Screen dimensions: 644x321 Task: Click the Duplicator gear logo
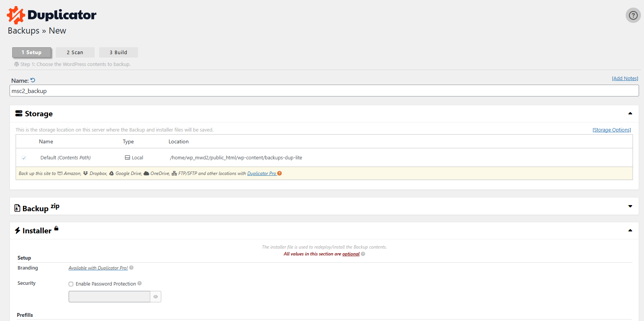coord(16,15)
